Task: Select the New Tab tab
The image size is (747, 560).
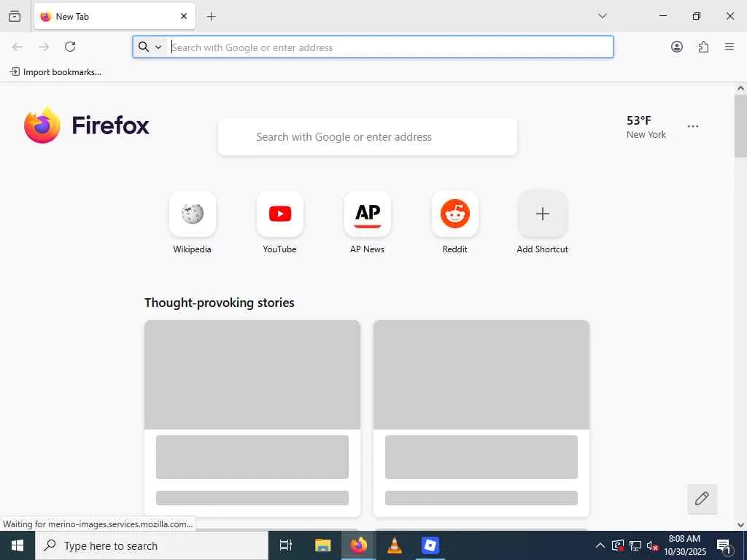Action: coord(115,16)
